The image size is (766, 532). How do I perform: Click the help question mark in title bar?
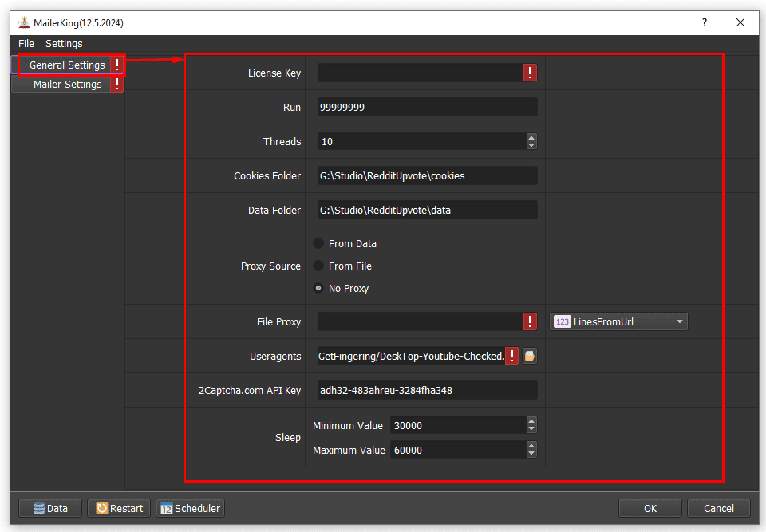tap(704, 22)
